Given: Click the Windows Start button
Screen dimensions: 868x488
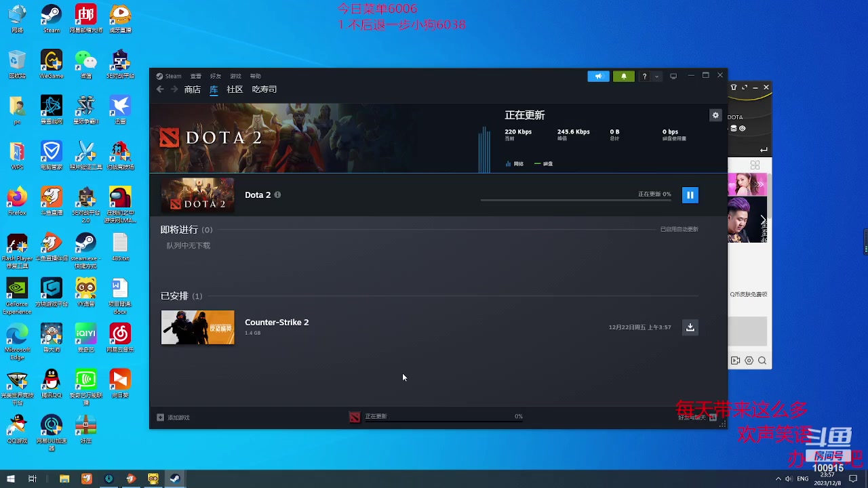Looking at the screenshot, I should 10,479.
